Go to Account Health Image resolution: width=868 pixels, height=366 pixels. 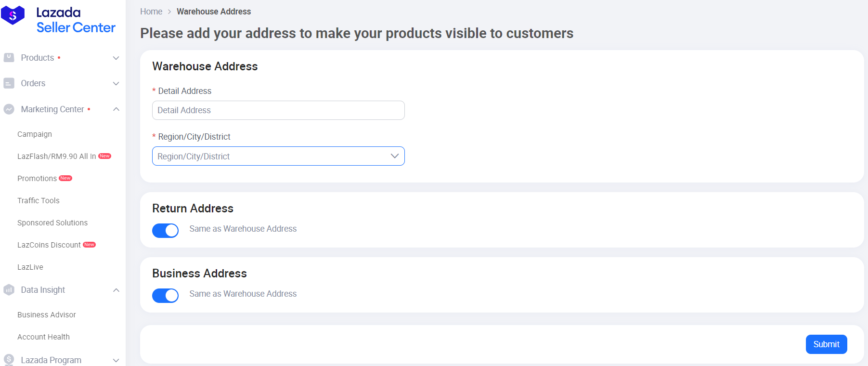click(x=43, y=337)
